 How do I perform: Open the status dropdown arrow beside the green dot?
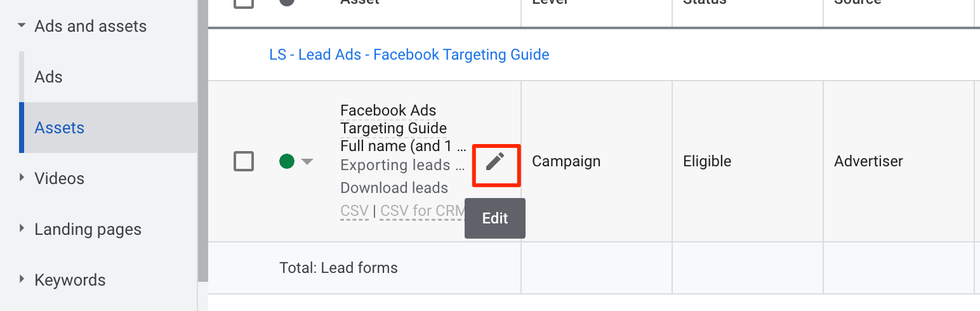pyautogui.click(x=307, y=162)
